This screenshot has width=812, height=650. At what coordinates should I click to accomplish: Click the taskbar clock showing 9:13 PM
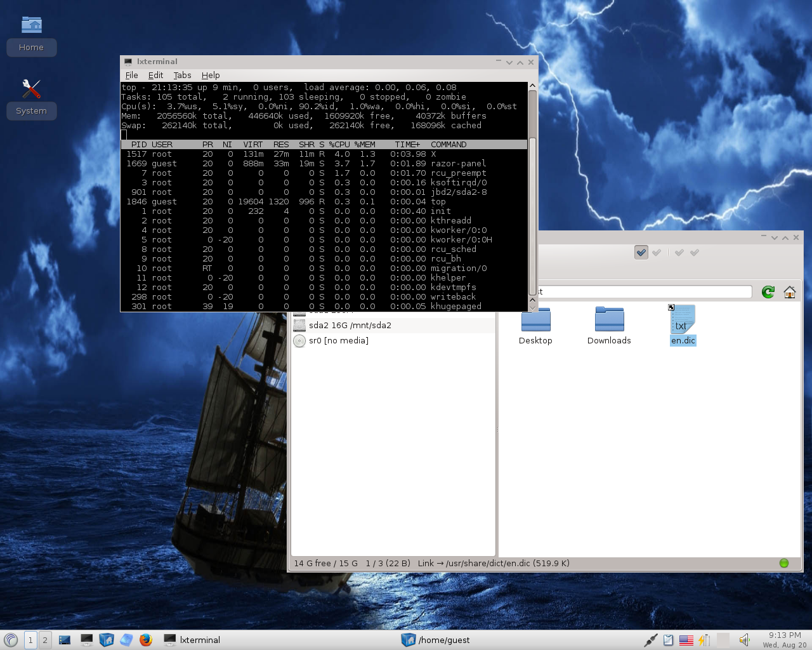(x=785, y=640)
